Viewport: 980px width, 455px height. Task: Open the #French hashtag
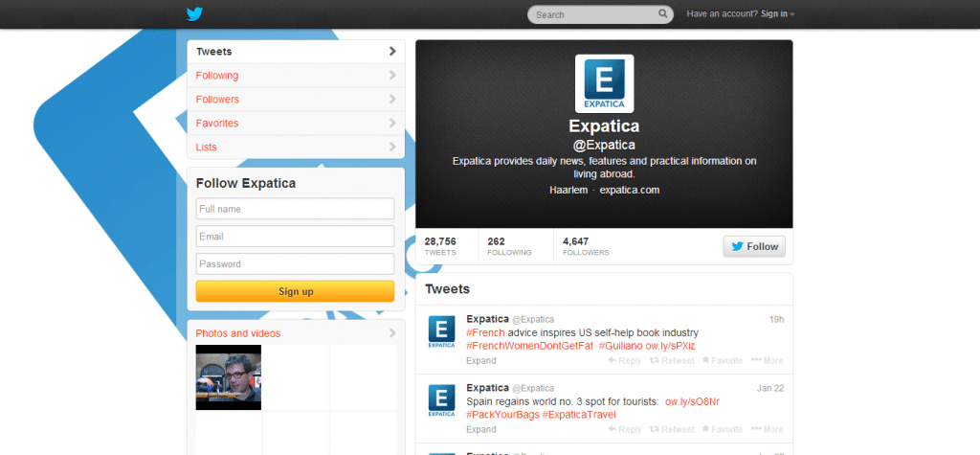[485, 332]
